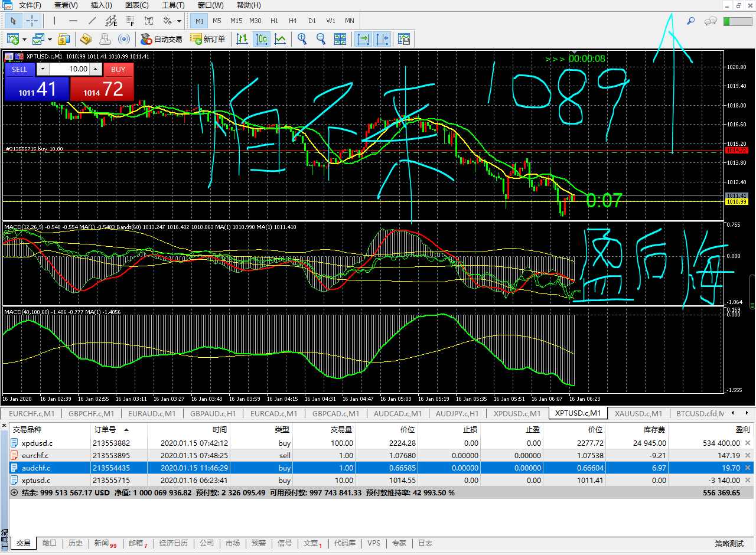Select the Fibonacci retracement tool

[130, 21]
